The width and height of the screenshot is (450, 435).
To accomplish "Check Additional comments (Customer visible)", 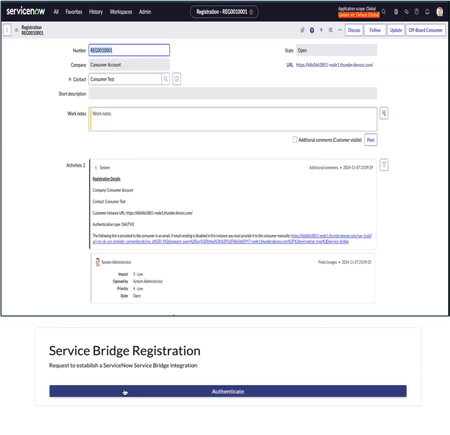I will (295, 140).
